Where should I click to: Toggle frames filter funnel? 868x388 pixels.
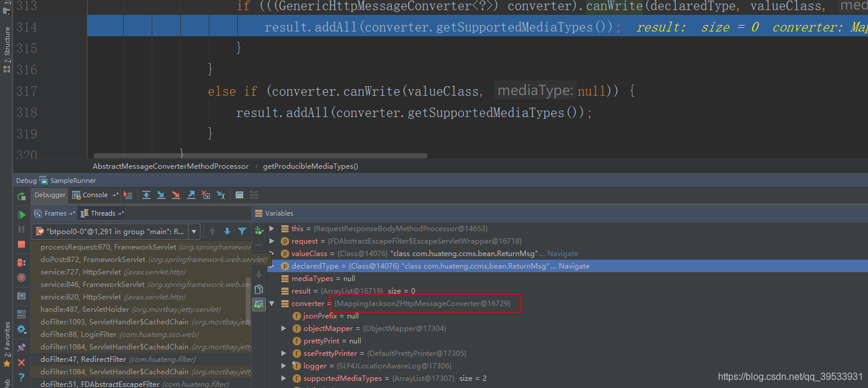pyautogui.click(x=242, y=231)
